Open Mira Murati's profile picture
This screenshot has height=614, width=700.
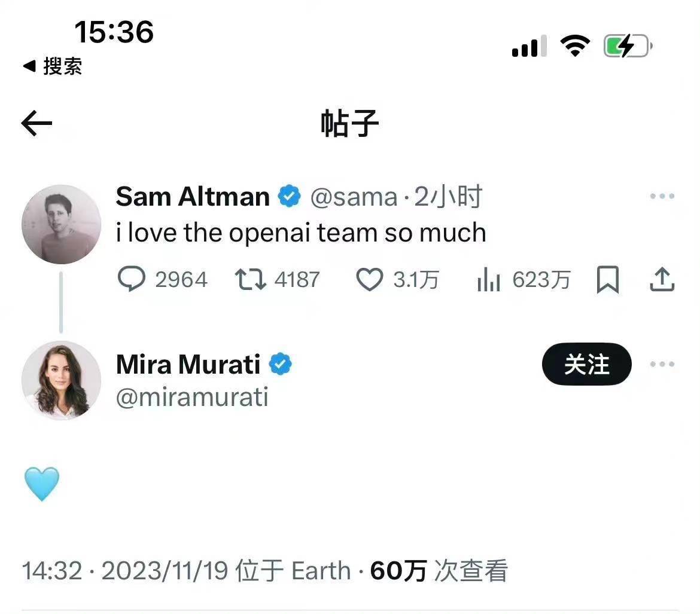61,380
